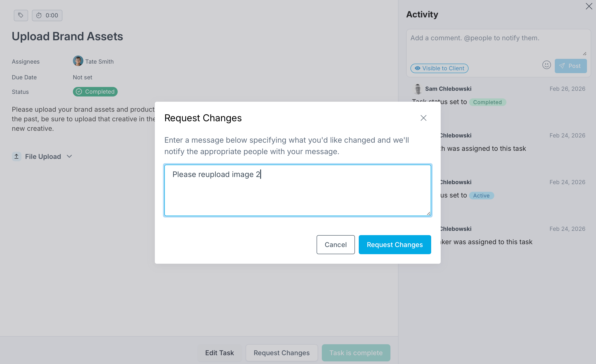Toggle Visible to Client on comment
The width and height of the screenshot is (596, 364).
(x=439, y=68)
